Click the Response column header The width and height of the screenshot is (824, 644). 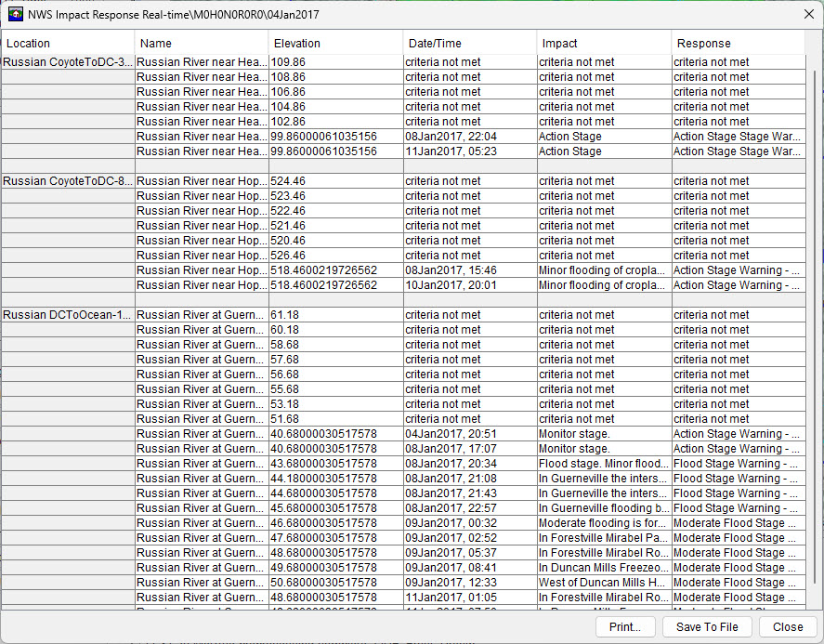[738, 43]
